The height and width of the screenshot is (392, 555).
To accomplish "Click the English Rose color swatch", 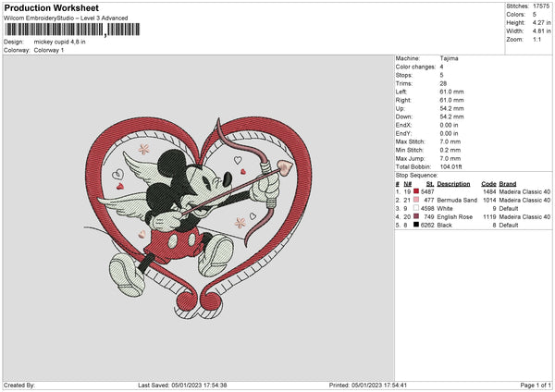I will (416, 216).
